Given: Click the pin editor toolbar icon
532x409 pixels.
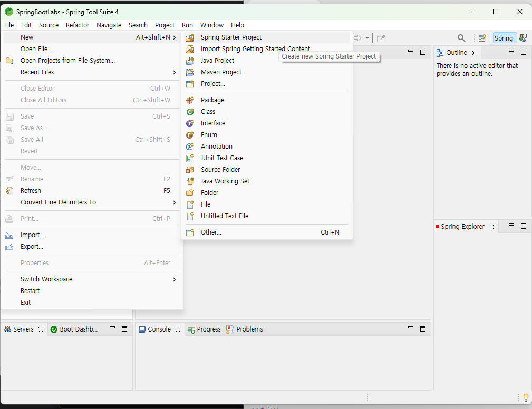Looking at the screenshot, I should 381,38.
